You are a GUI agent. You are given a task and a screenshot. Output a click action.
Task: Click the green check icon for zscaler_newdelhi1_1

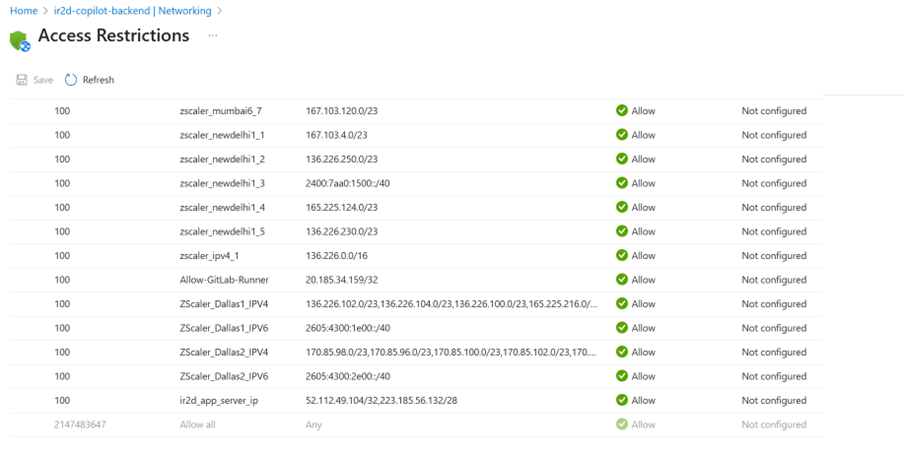coord(621,135)
